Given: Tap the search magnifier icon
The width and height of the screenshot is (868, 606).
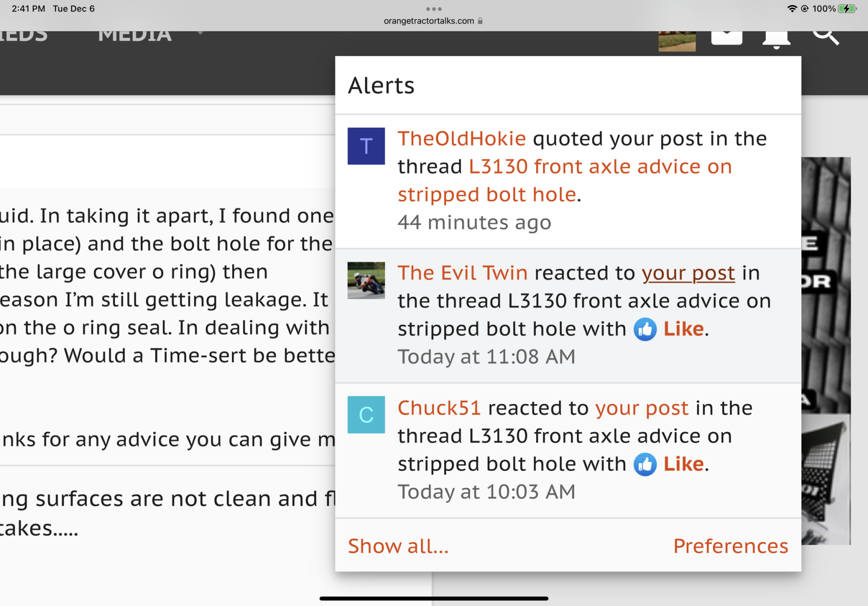Looking at the screenshot, I should (x=826, y=37).
